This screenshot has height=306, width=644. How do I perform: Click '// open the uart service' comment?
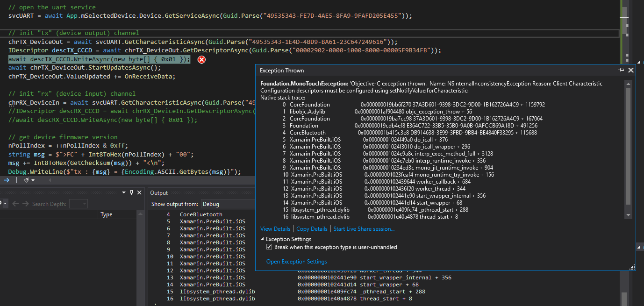(52, 7)
